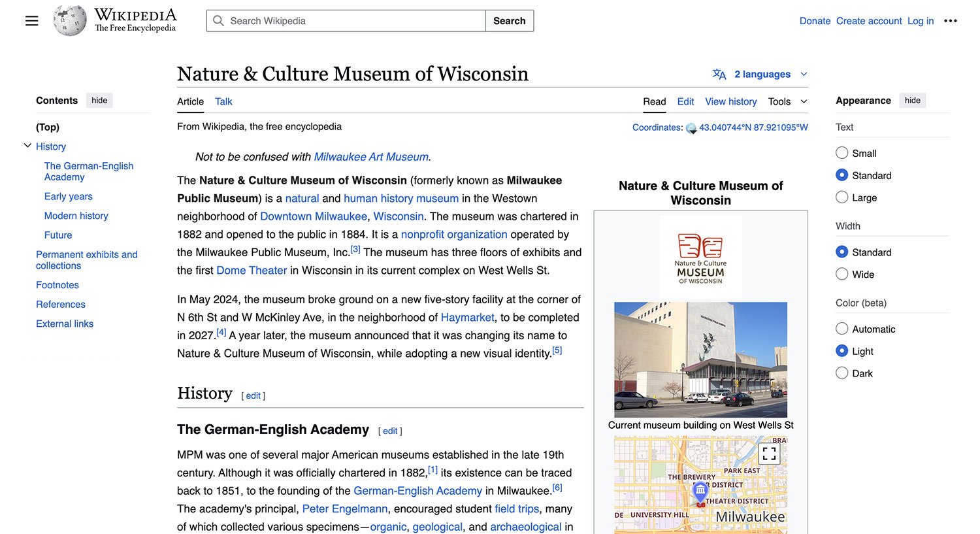980x534 pixels.
Task: Open the German-English Academy article link
Action: (417, 490)
